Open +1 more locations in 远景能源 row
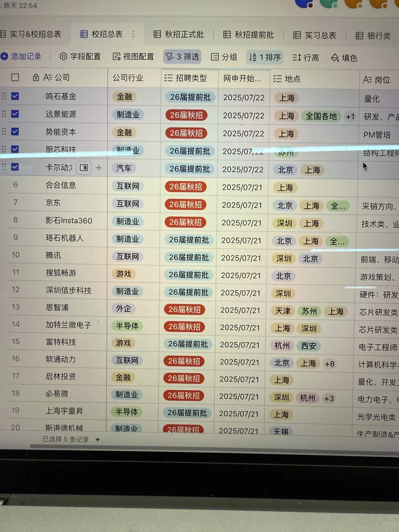Viewport: 399px width, 532px height. coord(350,117)
